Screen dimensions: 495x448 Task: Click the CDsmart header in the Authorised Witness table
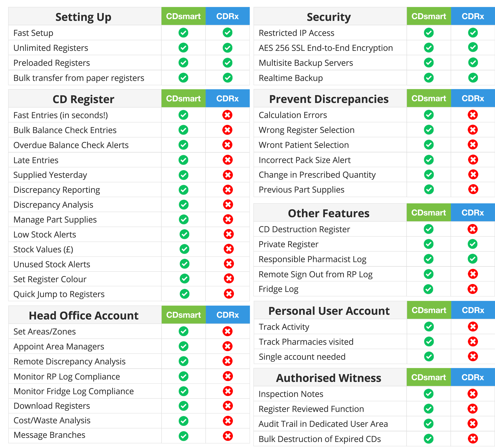pos(428,377)
